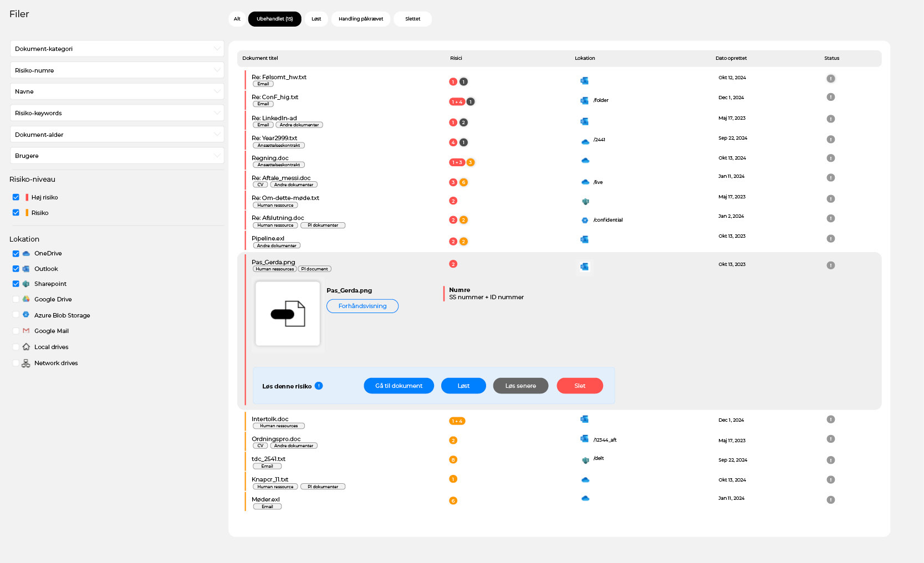
Task: Click the Forhåndsvisning preview button
Action: tap(362, 306)
